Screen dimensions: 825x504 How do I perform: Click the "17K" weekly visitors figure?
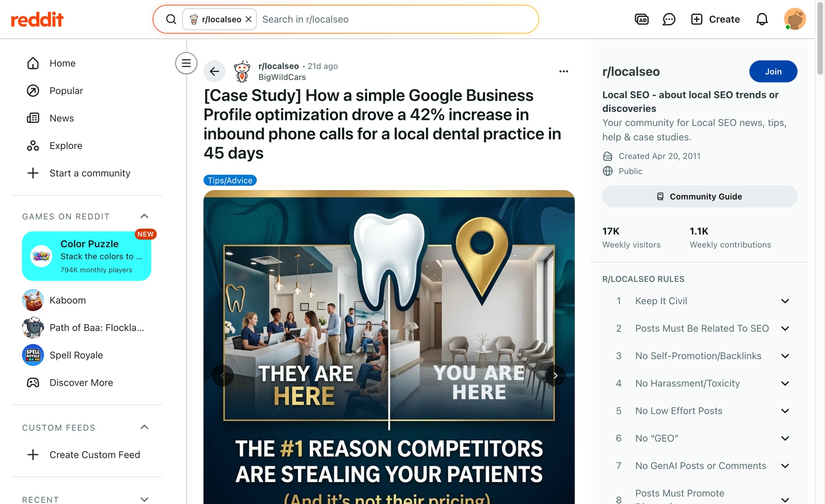coord(611,231)
